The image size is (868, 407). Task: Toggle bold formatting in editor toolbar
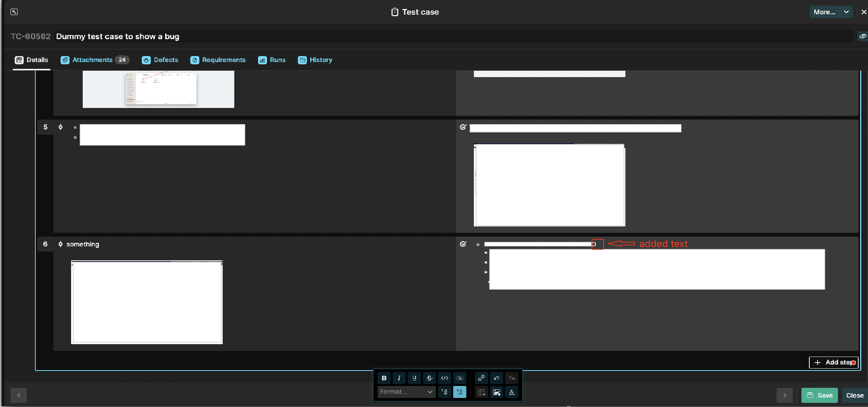coord(384,378)
